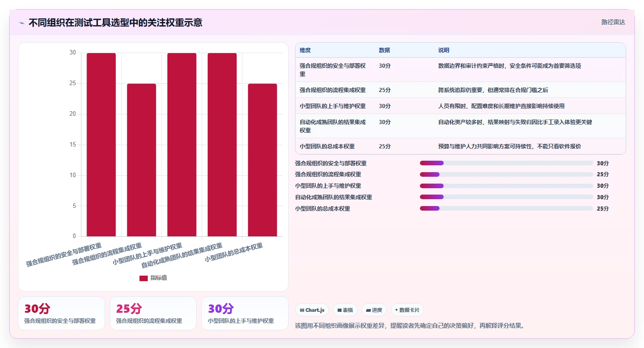Screen dimensions: 644x348
Task: Click progress bar of 小型团队的总成本权重
Action: click(506, 208)
